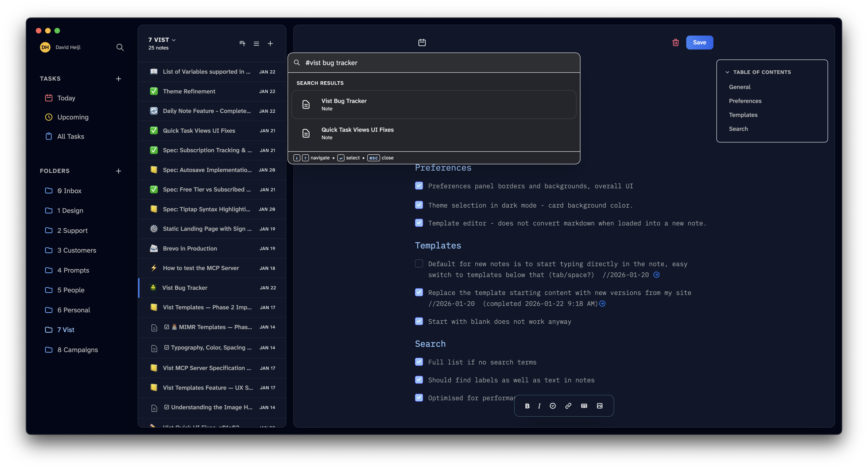Create a new note with the plus icon

coord(270,43)
